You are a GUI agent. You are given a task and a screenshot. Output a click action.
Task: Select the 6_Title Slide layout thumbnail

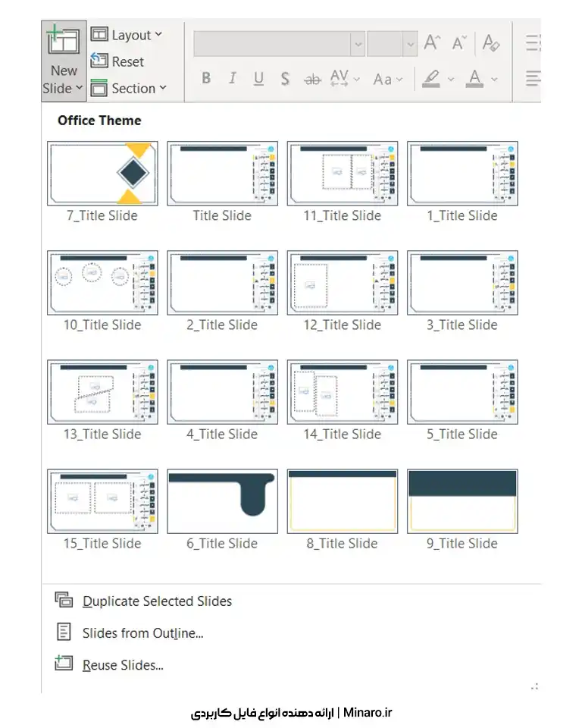(222, 501)
